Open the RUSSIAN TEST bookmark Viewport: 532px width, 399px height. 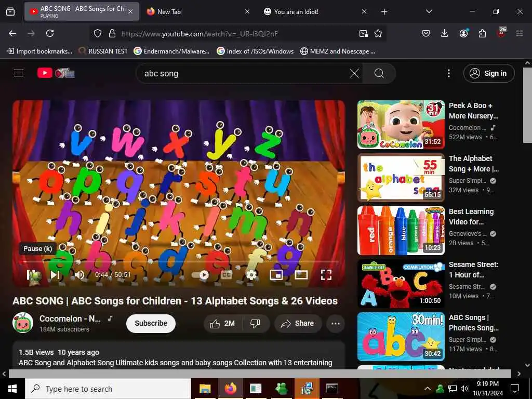pyautogui.click(x=103, y=51)
